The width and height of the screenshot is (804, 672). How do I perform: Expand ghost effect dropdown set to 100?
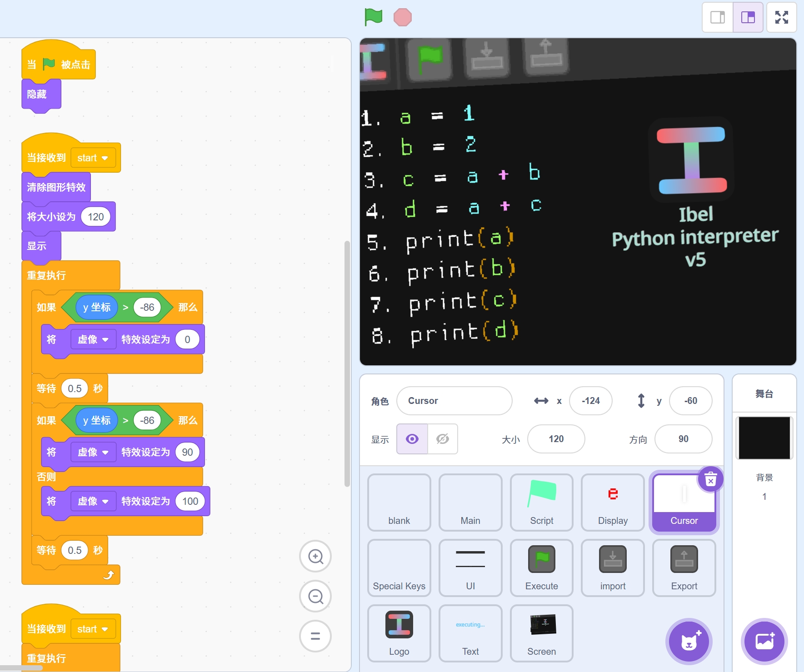point(93,502)
